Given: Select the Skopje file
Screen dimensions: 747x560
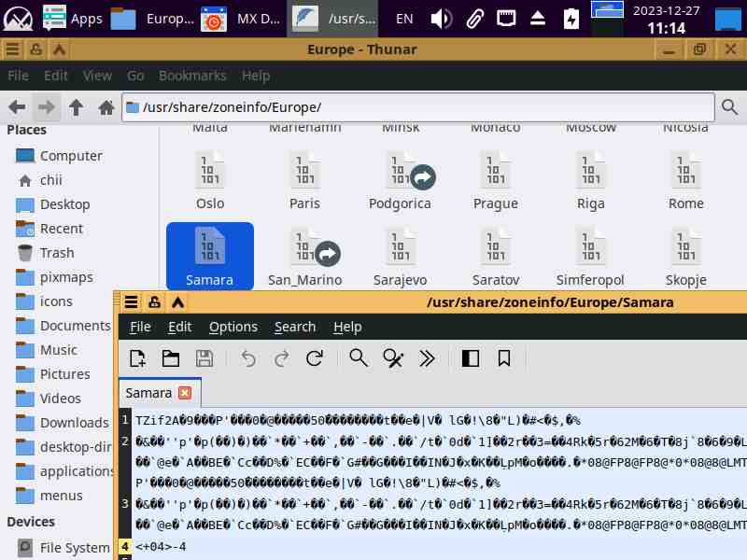Looking at the screenshot, I should pos(686,258).
